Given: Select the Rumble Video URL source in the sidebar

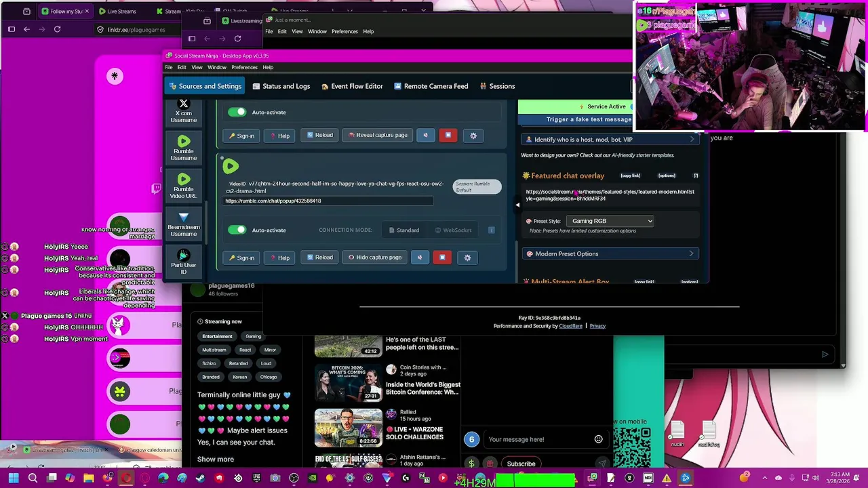Looking at the screenshot, I should point(183,186).
